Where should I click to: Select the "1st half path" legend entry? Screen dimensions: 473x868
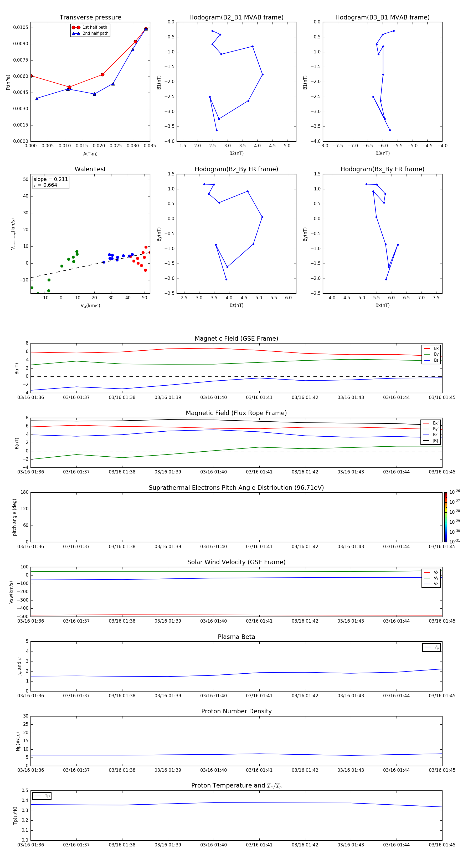pyautogui.click(x=90, y=27)
